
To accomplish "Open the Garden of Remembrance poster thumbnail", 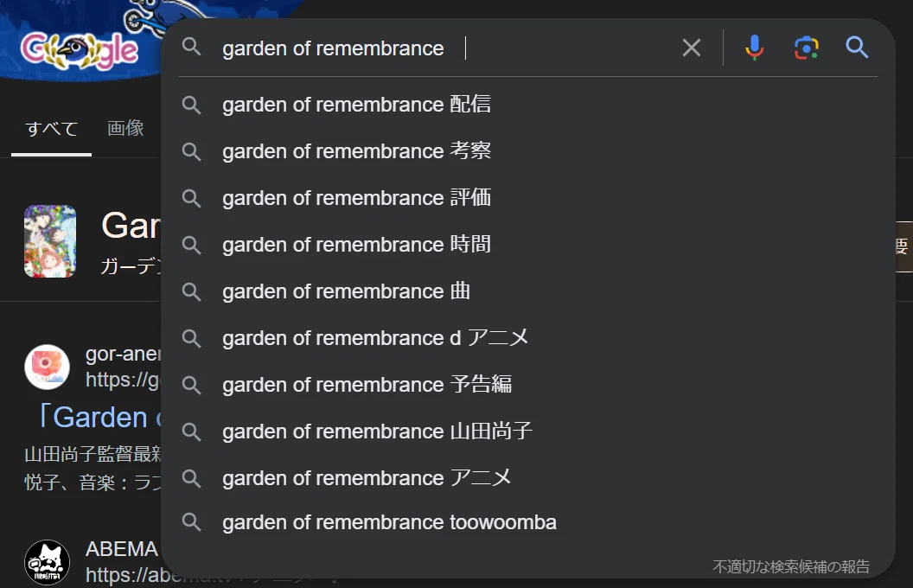I will pyautogui.click(x=50, y=241).
